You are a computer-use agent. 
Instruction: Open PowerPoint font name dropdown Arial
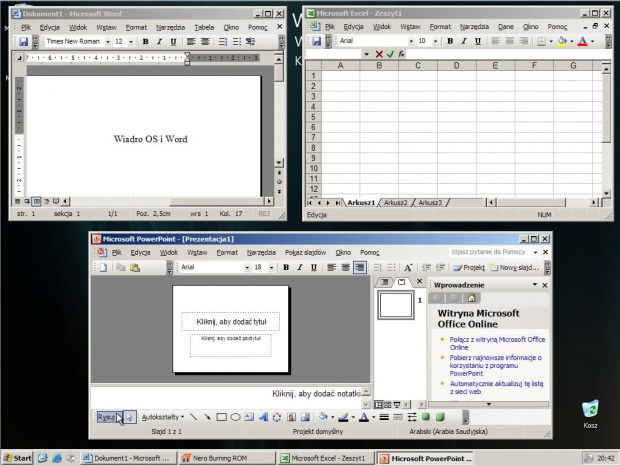[x=247, y=268]
